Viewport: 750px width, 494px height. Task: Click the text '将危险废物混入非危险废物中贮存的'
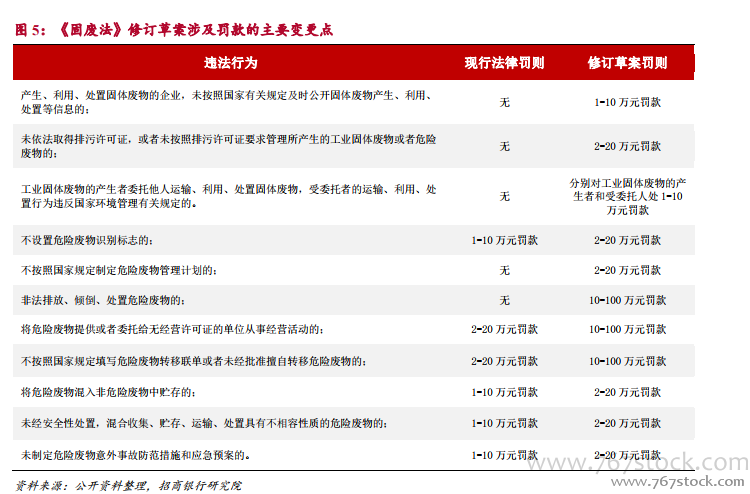point(108,392)
